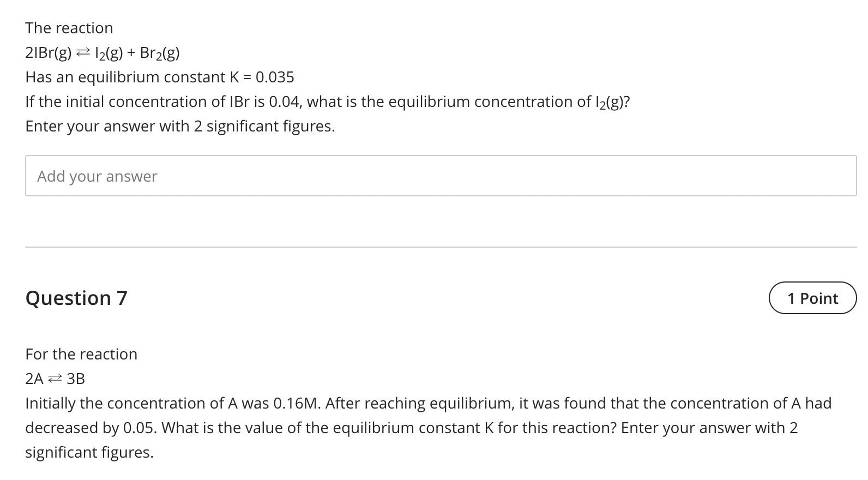Viewport: 868px width, 480px height.
Task: Click the question about I2(g) concentration
Action: pyautogui.click(x=327, y=101)
